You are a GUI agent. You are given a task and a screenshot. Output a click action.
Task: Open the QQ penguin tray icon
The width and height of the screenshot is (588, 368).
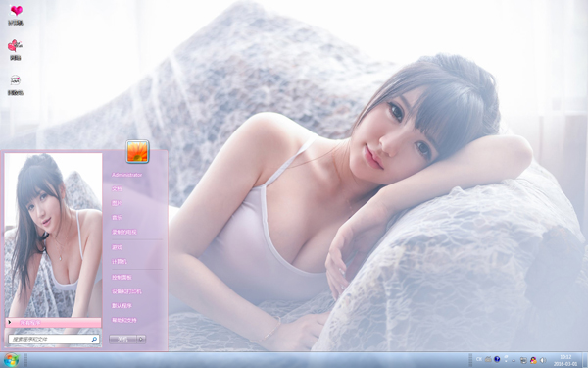[533, 360]
